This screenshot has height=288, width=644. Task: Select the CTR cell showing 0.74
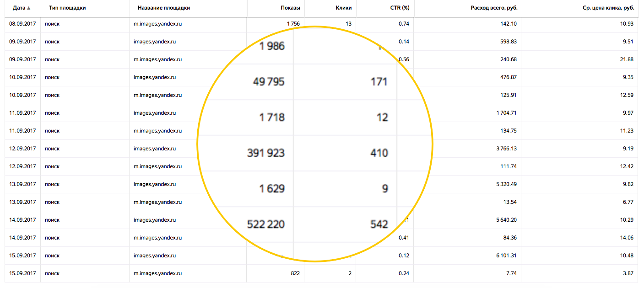(404, 24)
